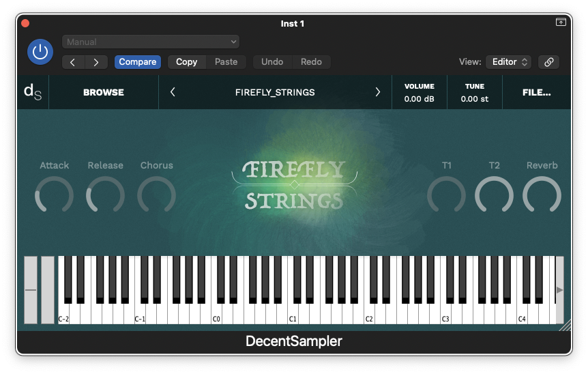
Task: Click the Undo button
Action: point(272,62)
